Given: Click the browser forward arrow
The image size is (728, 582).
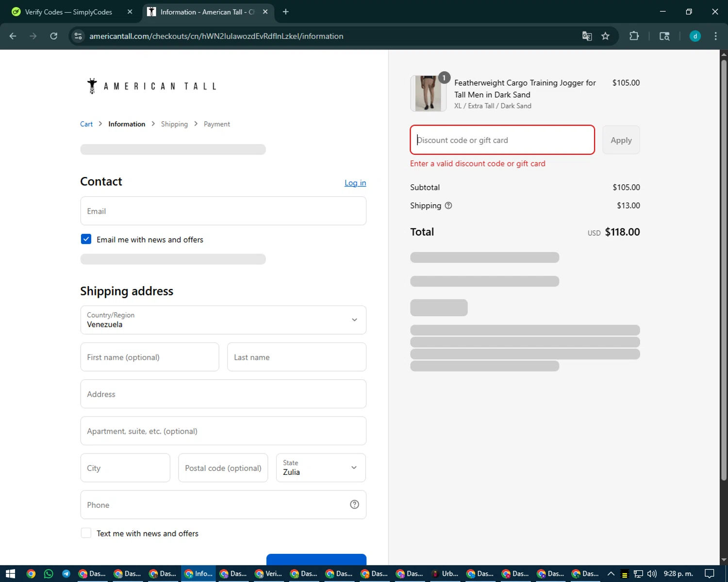Looking at the screenshot, I should (33, 36).
